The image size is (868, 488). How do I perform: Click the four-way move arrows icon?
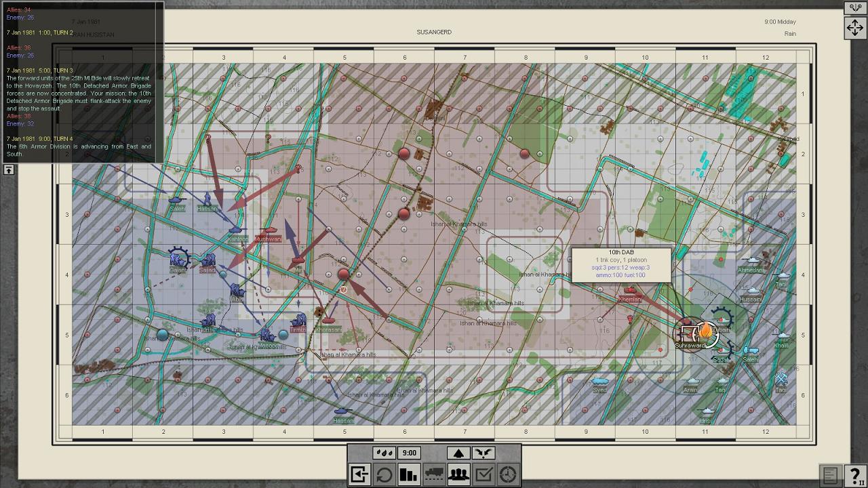854,28
